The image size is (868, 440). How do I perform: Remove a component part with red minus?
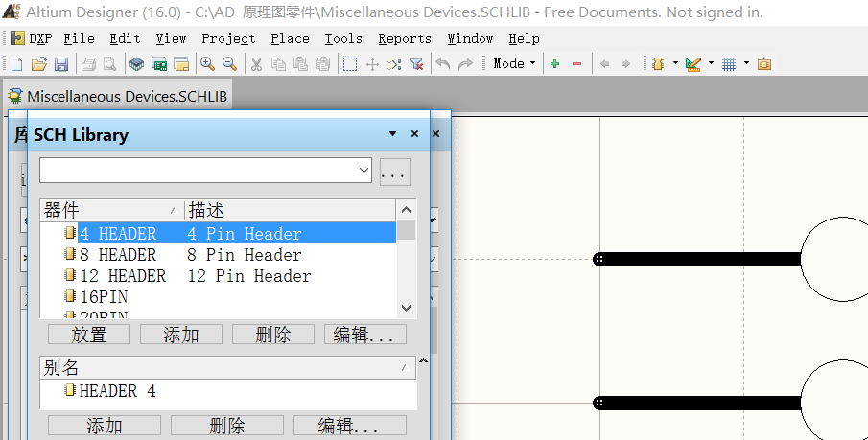[576, 64]
